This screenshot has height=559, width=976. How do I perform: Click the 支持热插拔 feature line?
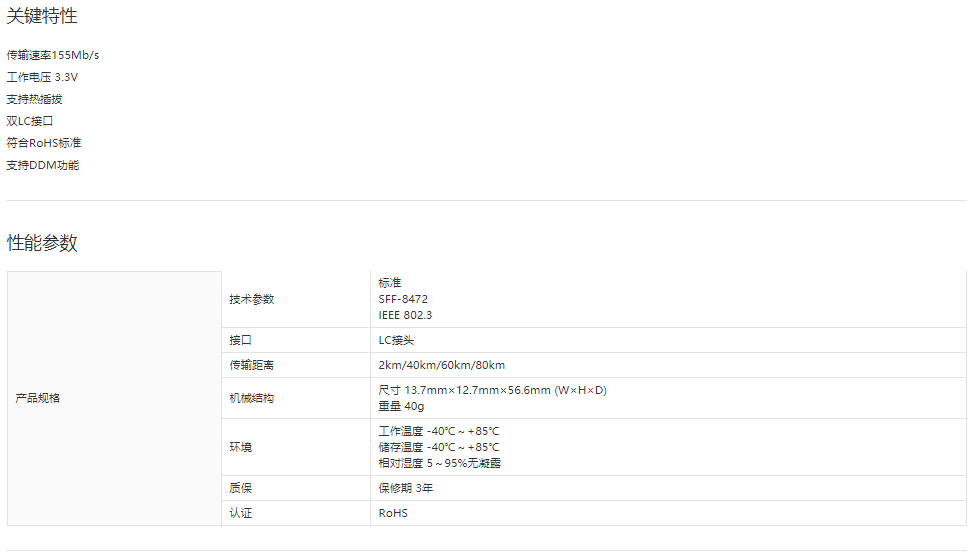[35, 99]
